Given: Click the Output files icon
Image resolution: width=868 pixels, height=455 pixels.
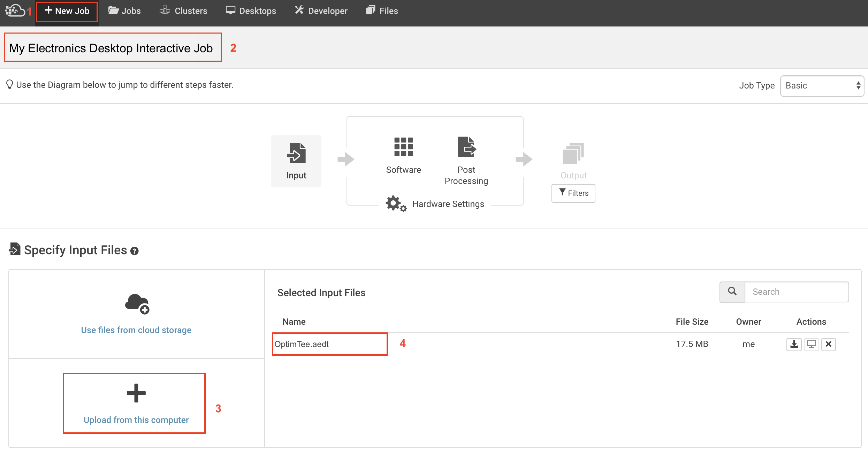Looking at the screenshot, I should [x=573, y=153].
